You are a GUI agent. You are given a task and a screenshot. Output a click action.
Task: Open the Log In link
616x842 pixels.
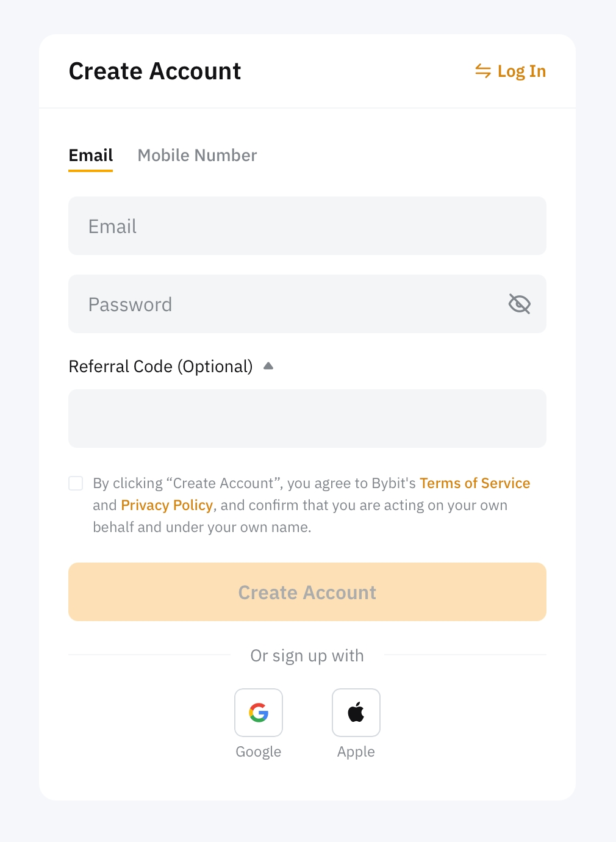coord(521,71)
